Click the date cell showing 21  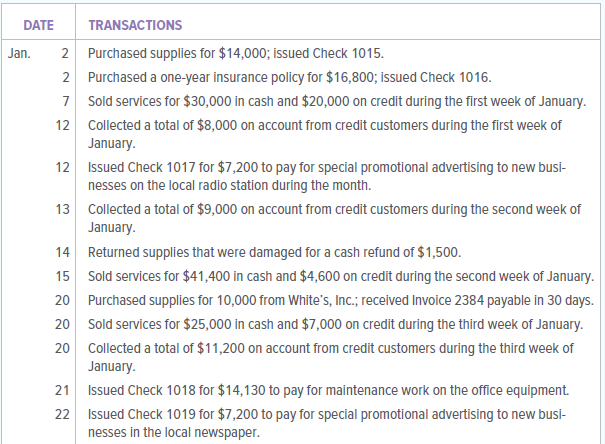tap(62, 390)
